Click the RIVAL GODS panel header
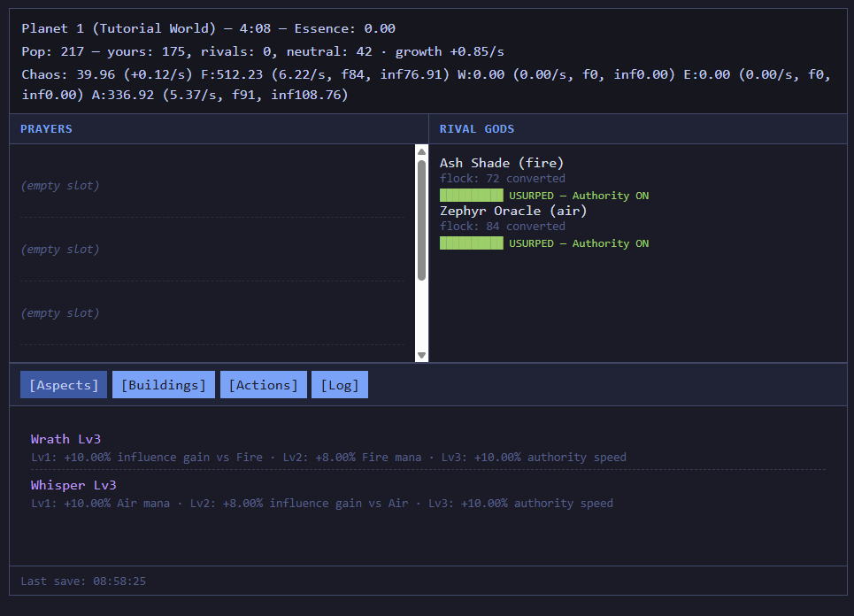Viewport: 854px width, 616px height. pyautogui.click(x=638, y=129)
